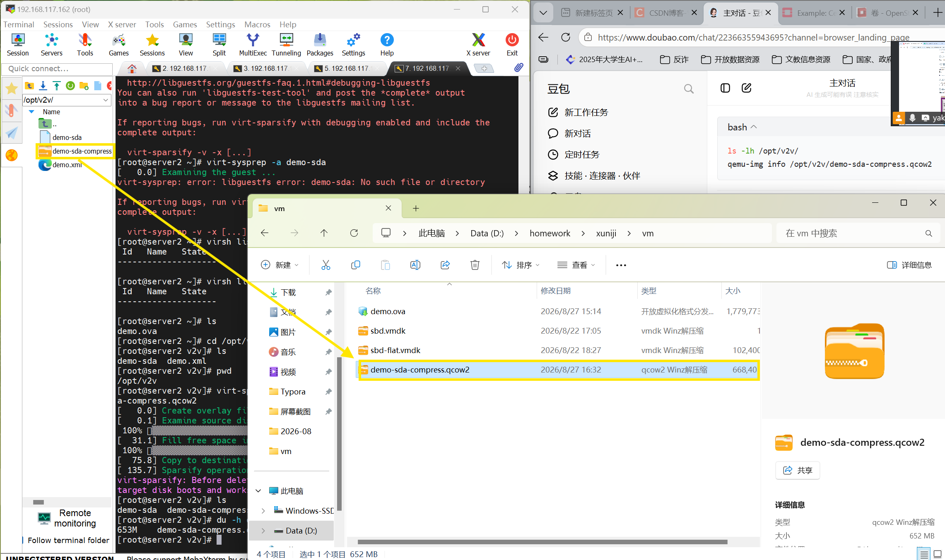Viewport: 945px width, 560px height.
Task: Click the Cut scissors icon in File Explorer
Action: [x=326, y=265]
